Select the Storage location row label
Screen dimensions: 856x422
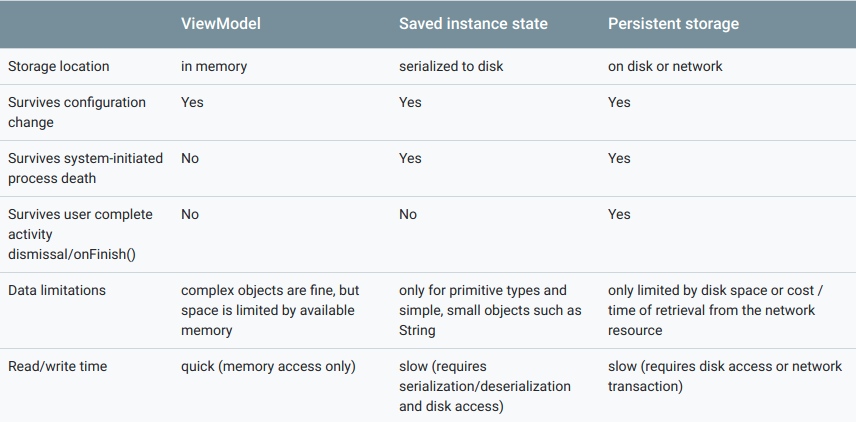(x=59, y=66)
